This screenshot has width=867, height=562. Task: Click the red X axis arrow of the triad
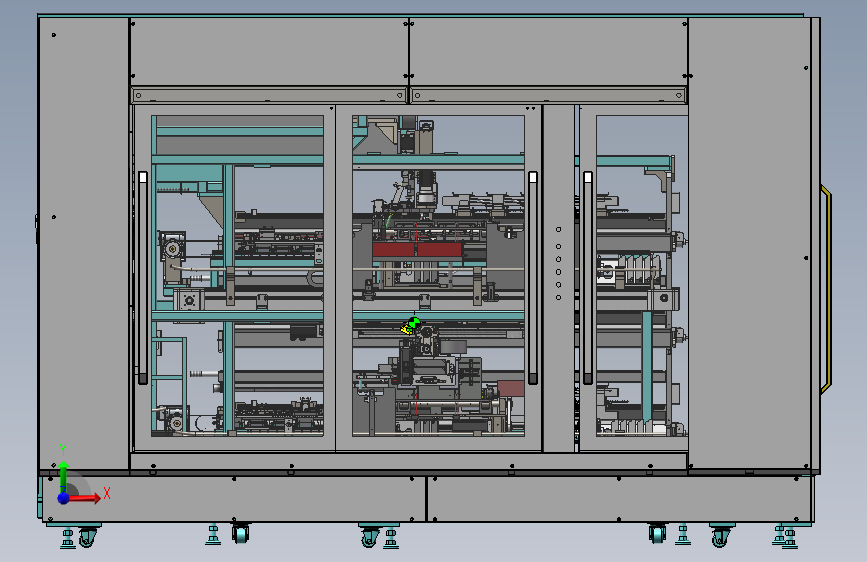click(x=84, y=498)
